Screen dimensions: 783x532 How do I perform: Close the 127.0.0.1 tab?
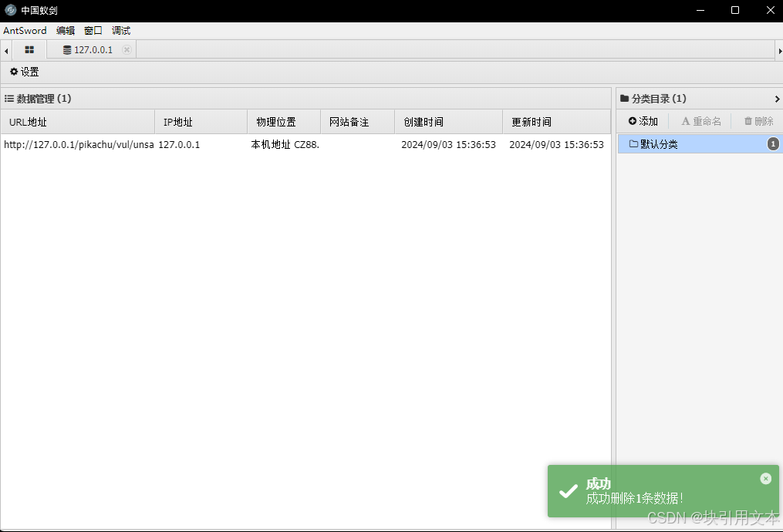click(x=127, y=49)
